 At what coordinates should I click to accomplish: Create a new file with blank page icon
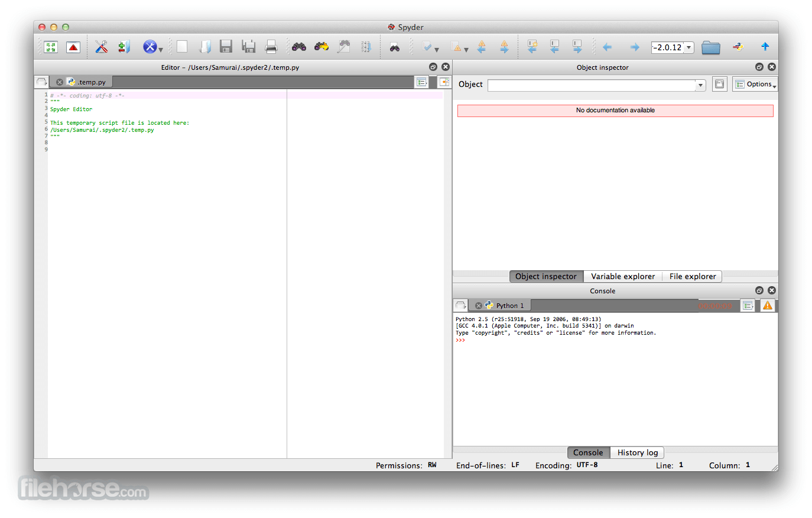[182, 47]
